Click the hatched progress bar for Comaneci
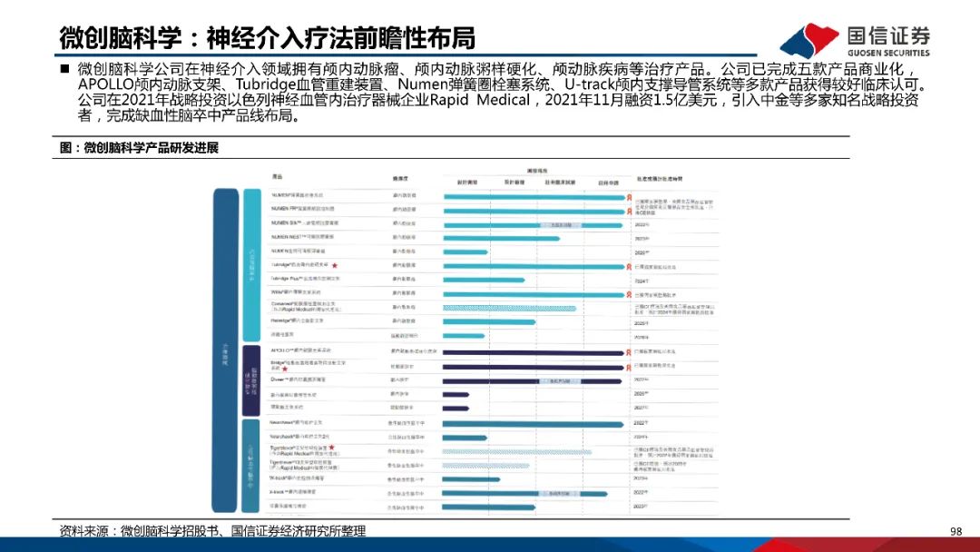 point(509,308)
